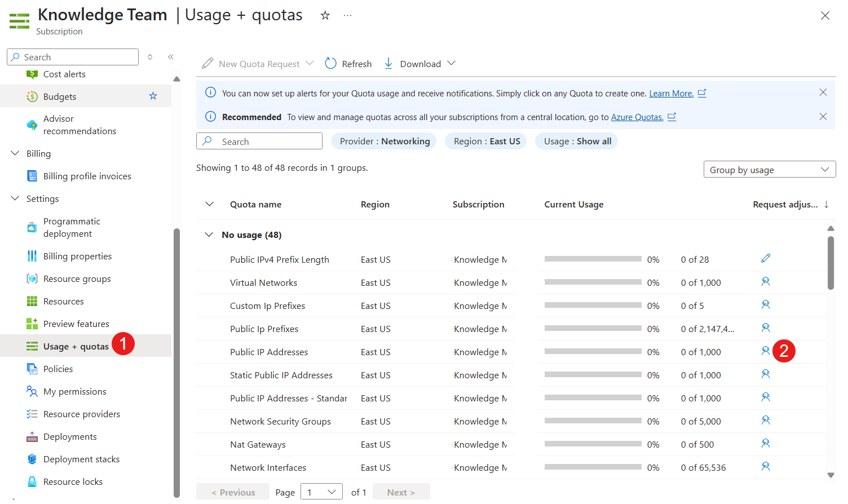
Task: Open New Quota Request dropdown
Action: (x=310, y=63)
